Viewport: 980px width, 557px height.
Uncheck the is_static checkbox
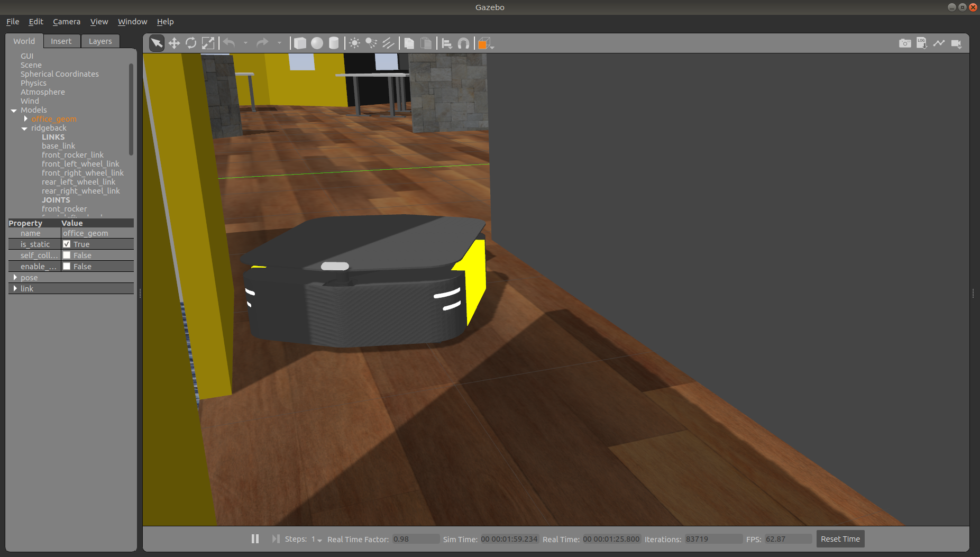[67, 244]
